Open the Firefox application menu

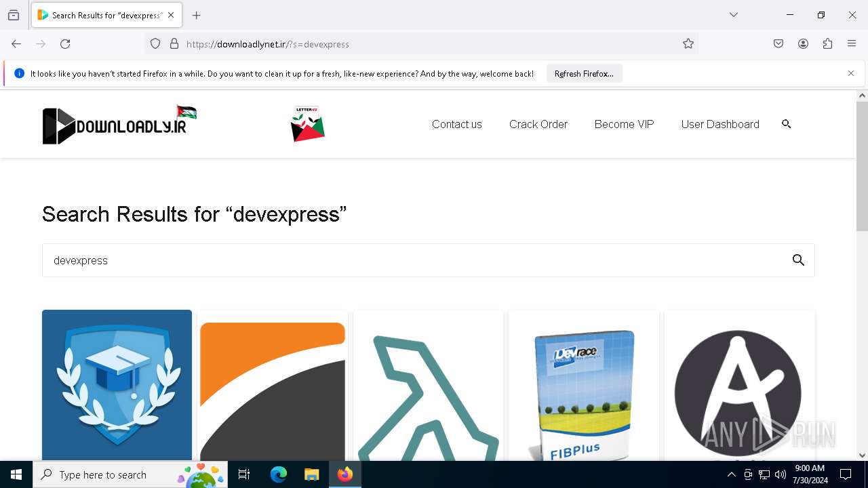coord(852,44)
